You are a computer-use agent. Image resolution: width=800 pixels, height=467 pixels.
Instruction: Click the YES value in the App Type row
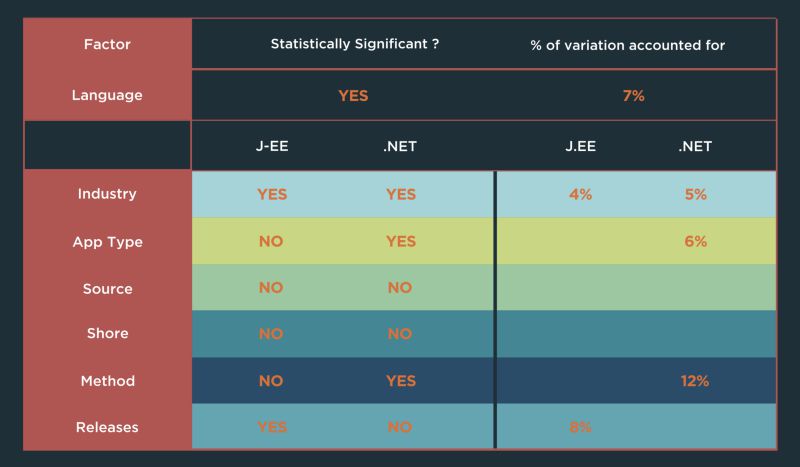coord(400,242)
